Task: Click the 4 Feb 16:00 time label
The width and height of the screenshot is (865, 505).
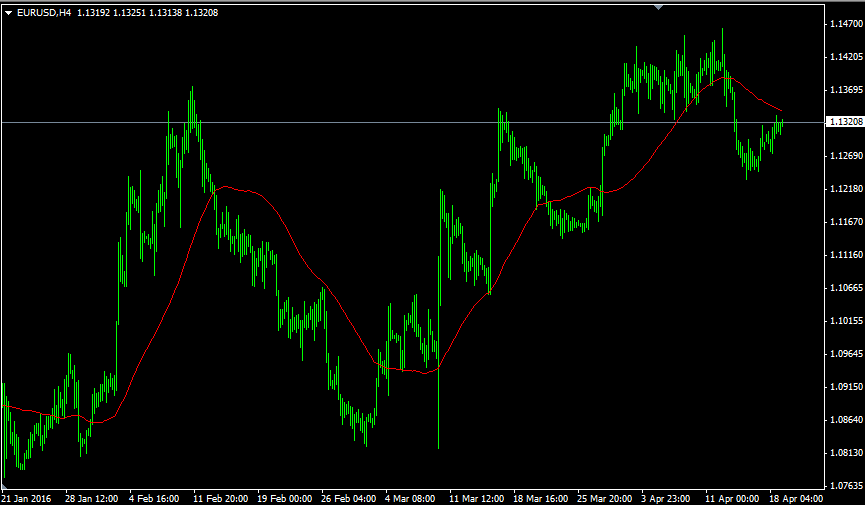Action: pos(154,498)
